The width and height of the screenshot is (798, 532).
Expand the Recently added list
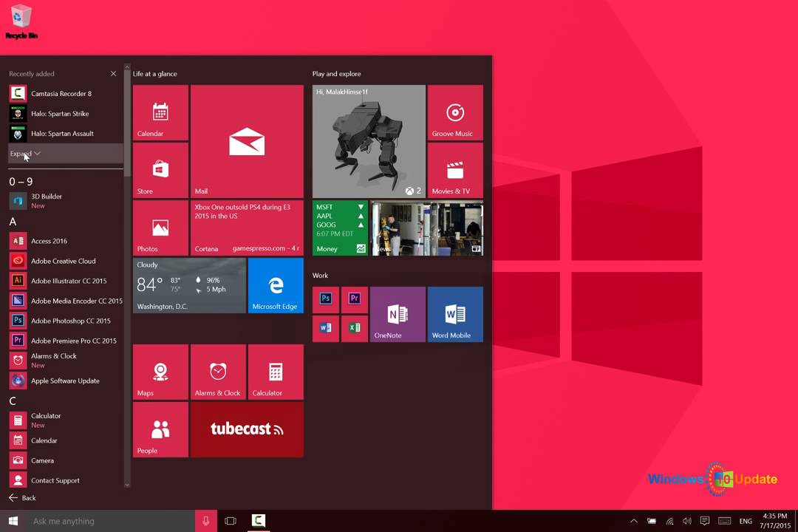66,153
